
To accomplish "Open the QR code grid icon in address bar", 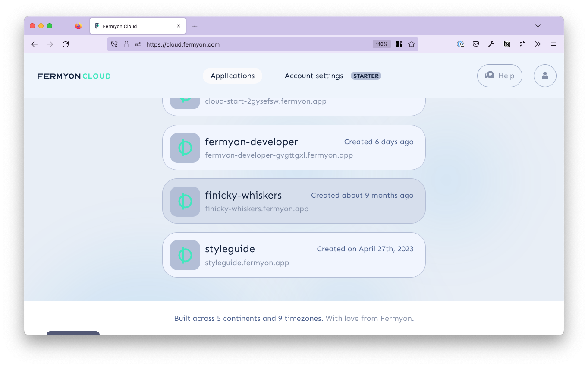I will tap(399, 44).
